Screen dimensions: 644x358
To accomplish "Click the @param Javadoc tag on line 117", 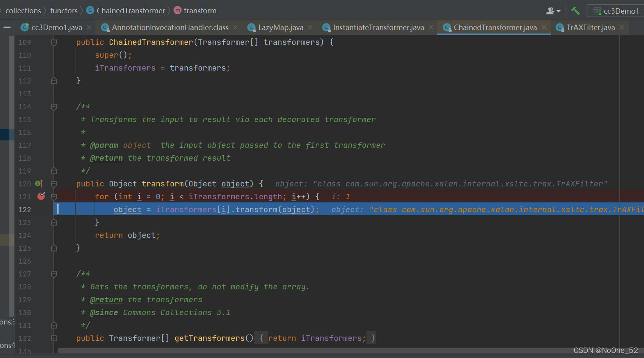I will [104, 145].
